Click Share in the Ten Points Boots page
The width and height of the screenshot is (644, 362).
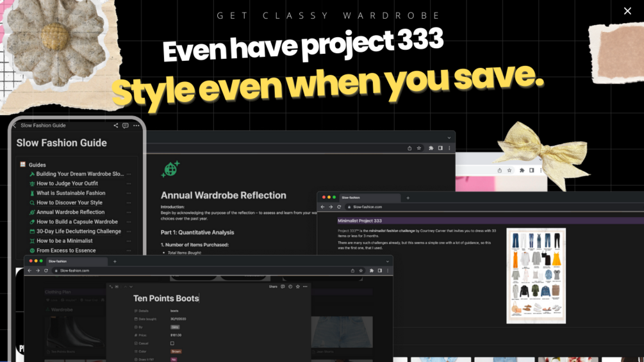(x=273, y=286)
